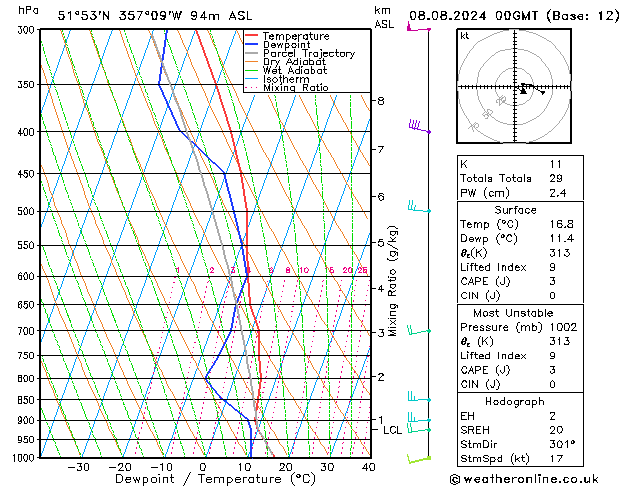Click the Totals Totals value row
629x486 pixels.
tap(517, 177)
